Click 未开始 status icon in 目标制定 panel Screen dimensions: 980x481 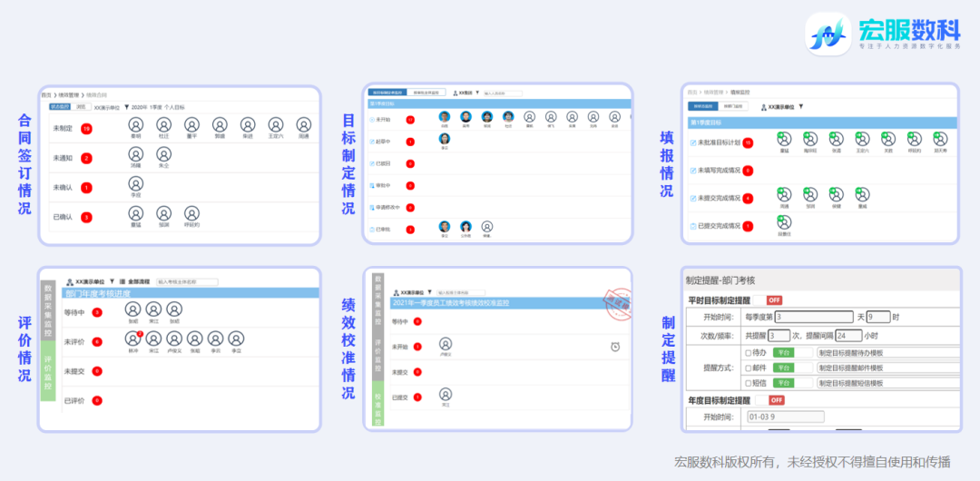[x=373, y=119]
